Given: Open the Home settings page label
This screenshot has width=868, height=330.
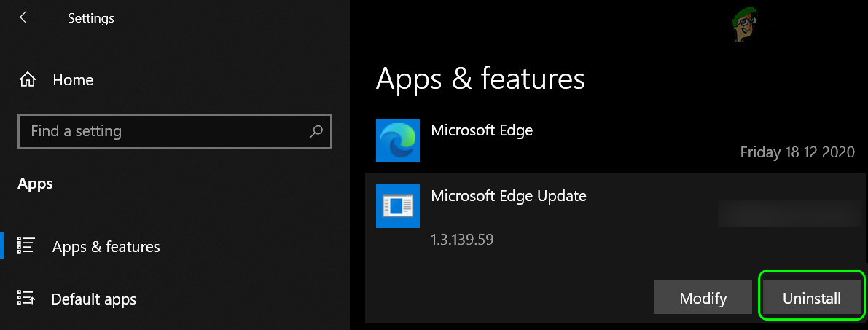Looking at the screenshot, I should tap(73, 80).
